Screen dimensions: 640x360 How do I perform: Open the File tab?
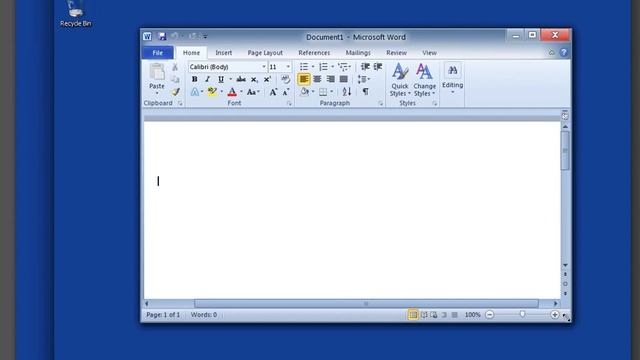(158, 53)
